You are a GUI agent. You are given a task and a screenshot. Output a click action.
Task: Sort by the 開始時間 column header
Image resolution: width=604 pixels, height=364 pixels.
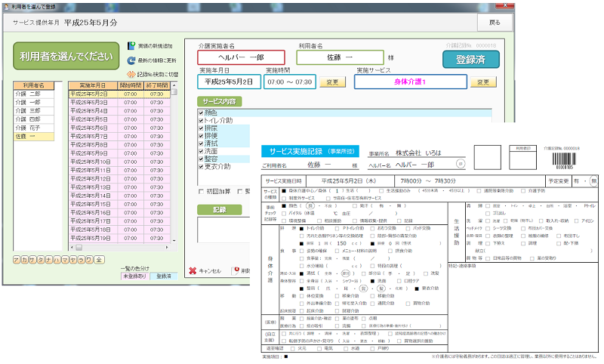tap(130, 85)
